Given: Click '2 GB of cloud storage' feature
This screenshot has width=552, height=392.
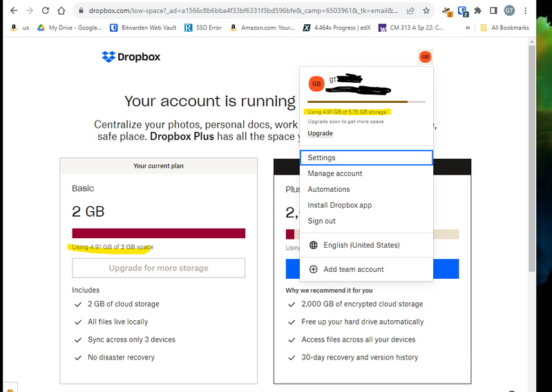Looking at the screenshot, I should click(x=124, y=304).
